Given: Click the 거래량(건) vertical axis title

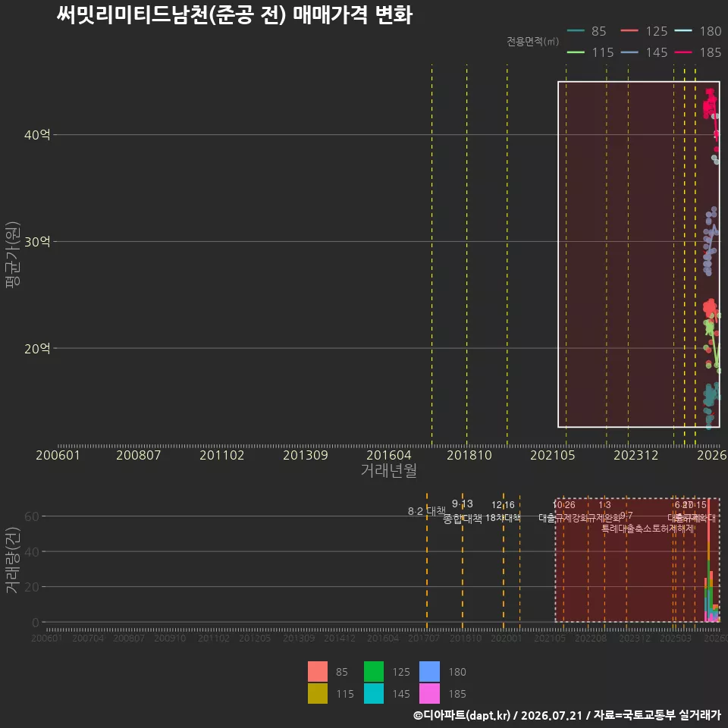Looking at the screenshot, I should tap(13, 560).
